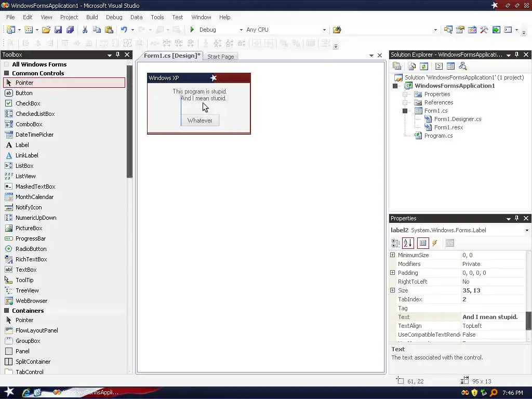This screenshot has height=399, width=532.
Task: Click the Windows taskbar star Start button
Action: [x=9, y=392]
